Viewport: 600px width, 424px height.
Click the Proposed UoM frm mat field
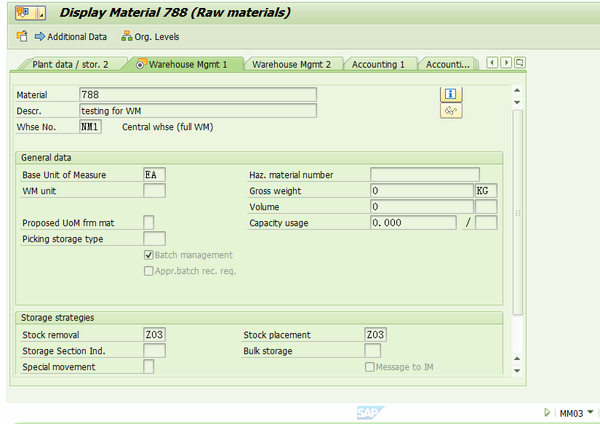pos(148,222)
